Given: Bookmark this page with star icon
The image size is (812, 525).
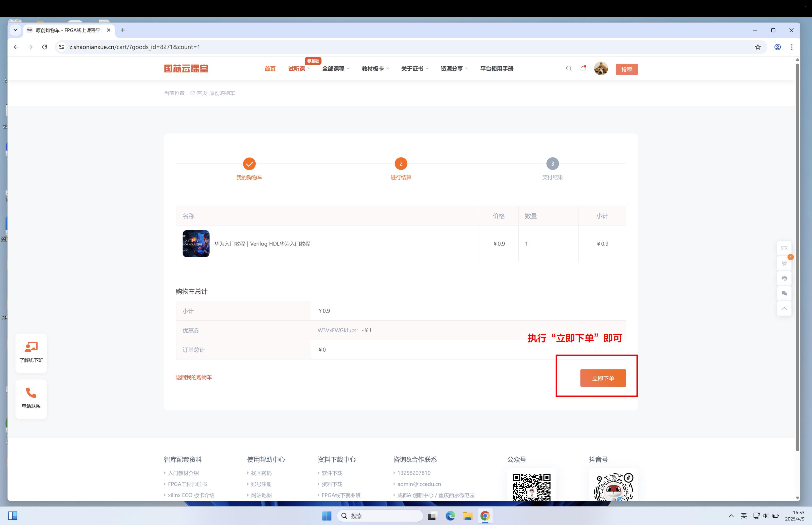Looking at the screenshot, I should pos(757,47).
